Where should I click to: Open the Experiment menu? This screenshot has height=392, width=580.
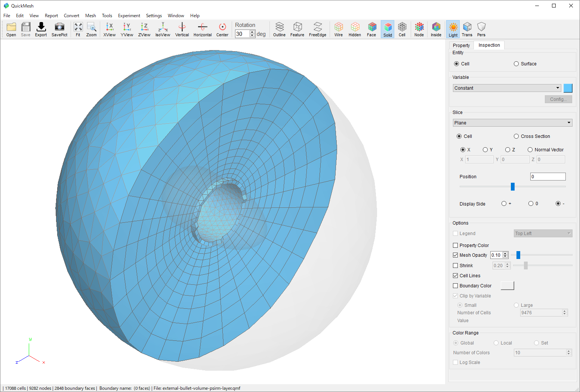tap(129, 16)
